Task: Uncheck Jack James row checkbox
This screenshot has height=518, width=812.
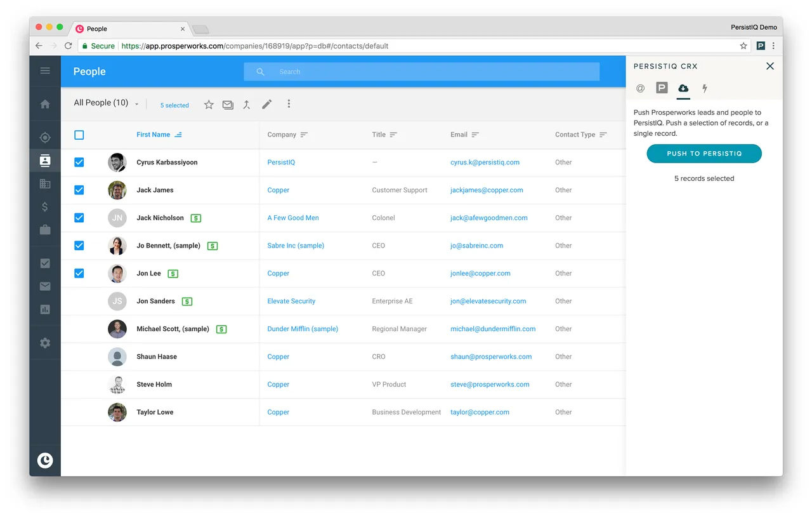Action: [x=79, y=190]
